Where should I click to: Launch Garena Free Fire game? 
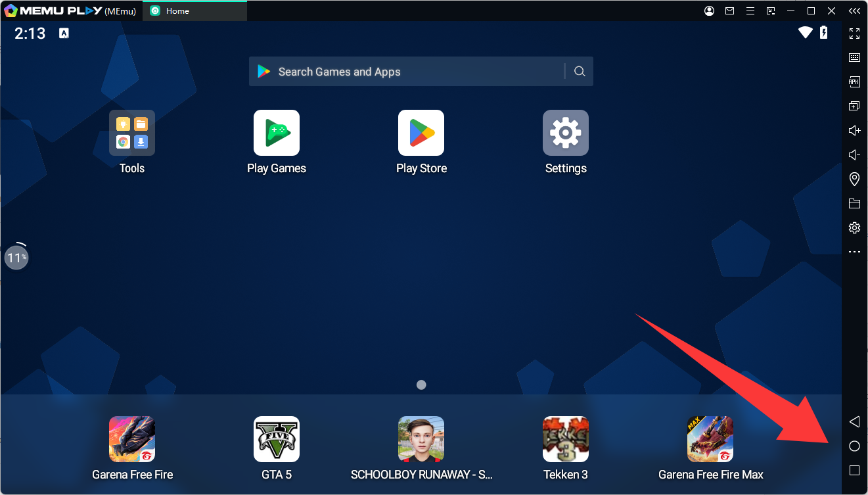pyautogui.click(x=132, y=439)
